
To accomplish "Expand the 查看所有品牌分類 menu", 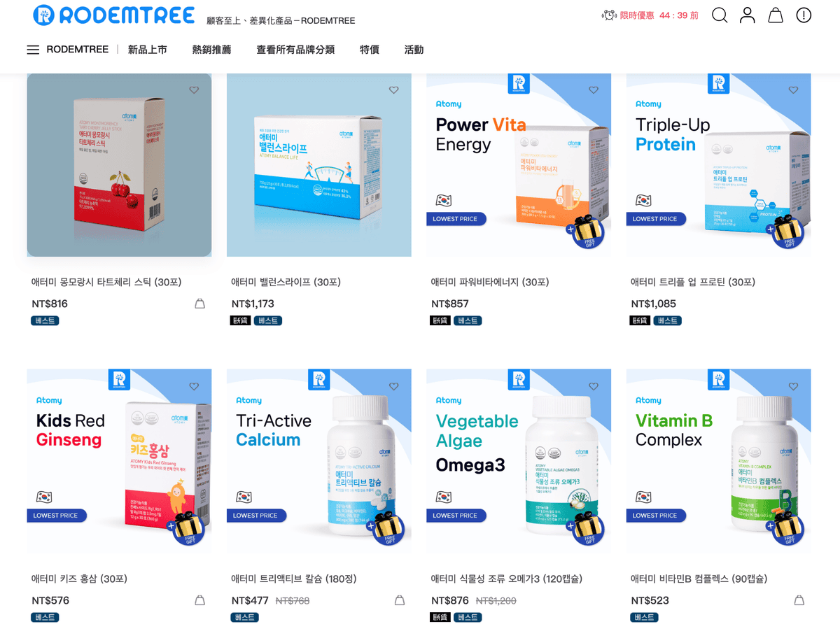I will click(x=295, y=50).
